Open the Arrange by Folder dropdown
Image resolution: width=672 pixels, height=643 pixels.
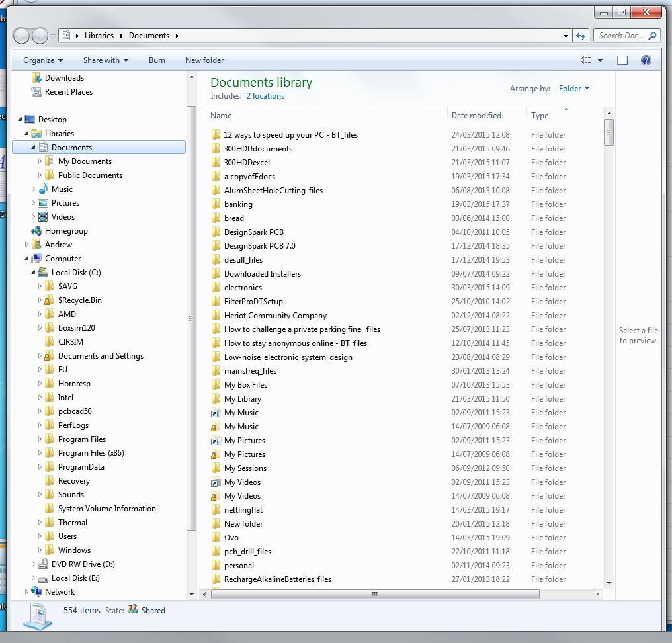click(574, 88)
